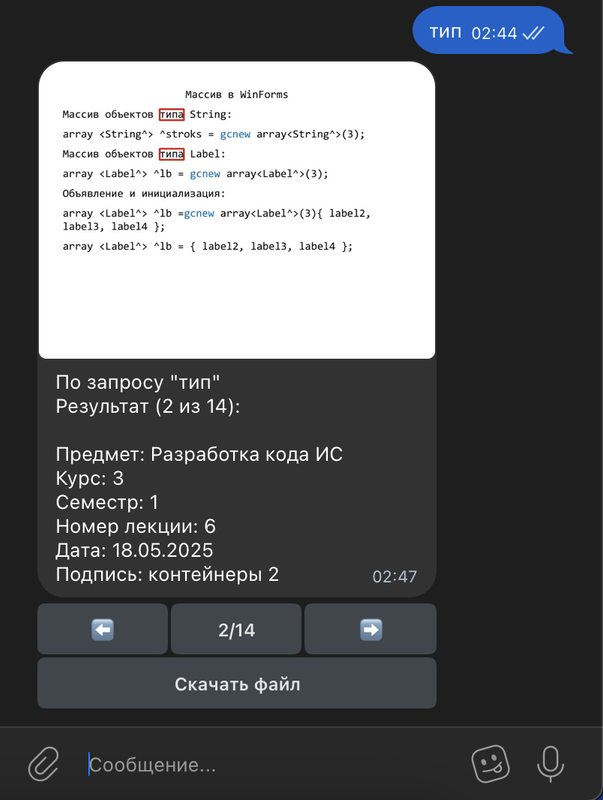The image size is (603, 800).
Task: Click the paperclip attachment icon
Action: 43,764
